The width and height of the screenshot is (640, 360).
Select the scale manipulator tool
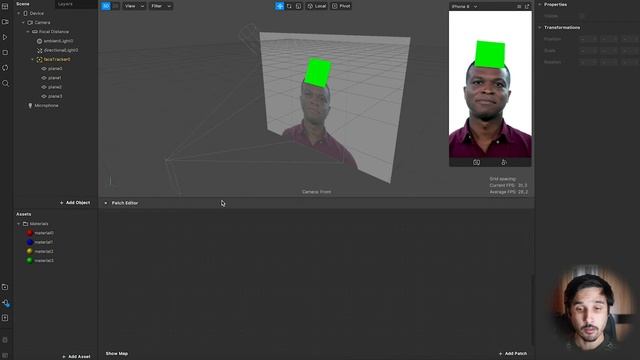(298, 6)
